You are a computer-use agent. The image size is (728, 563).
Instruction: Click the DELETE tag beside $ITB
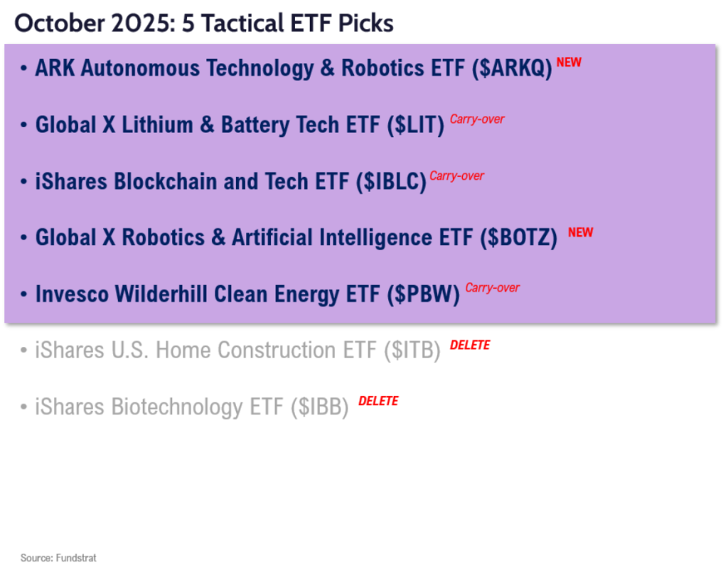click(x=470, y=345)
